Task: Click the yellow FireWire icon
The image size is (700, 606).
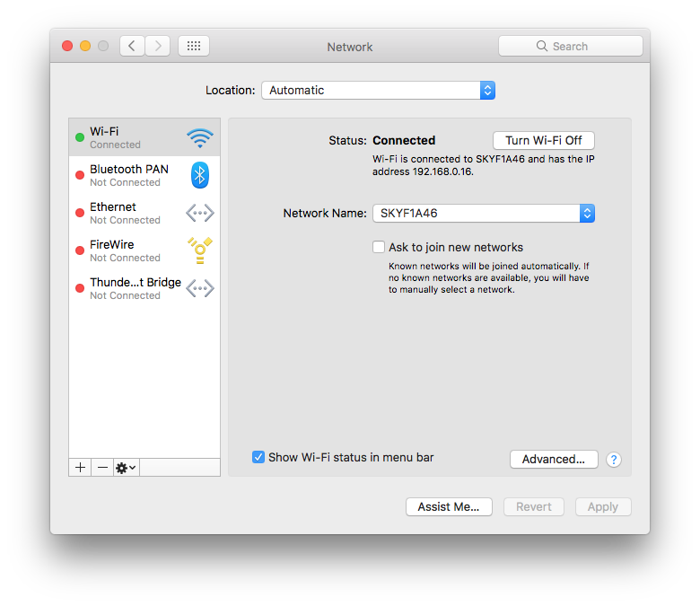Action: click(200, 250)
